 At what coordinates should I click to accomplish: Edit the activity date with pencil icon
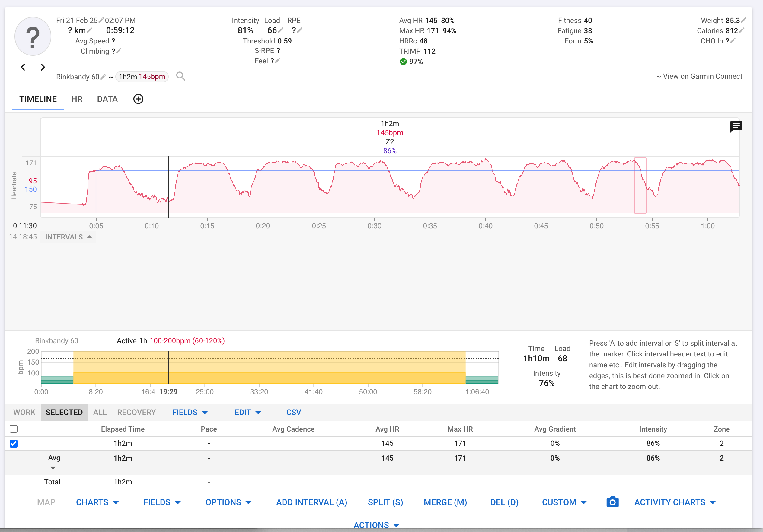[101, 20]
